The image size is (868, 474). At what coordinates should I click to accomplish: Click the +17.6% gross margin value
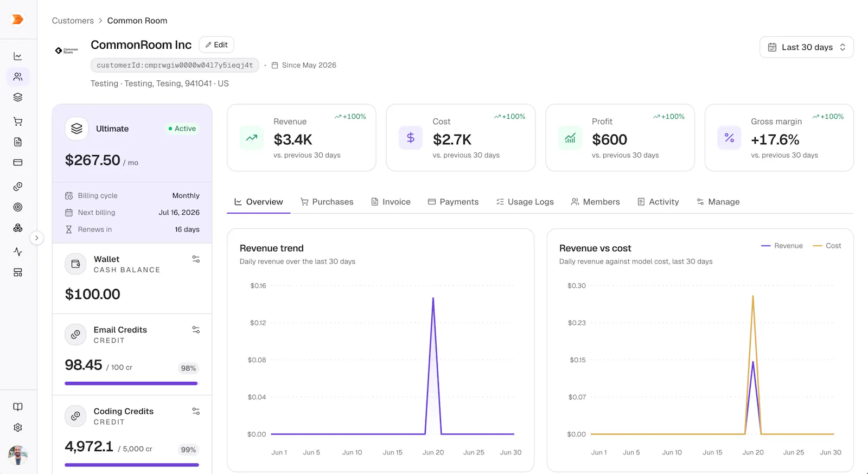[x=775, y=139]
